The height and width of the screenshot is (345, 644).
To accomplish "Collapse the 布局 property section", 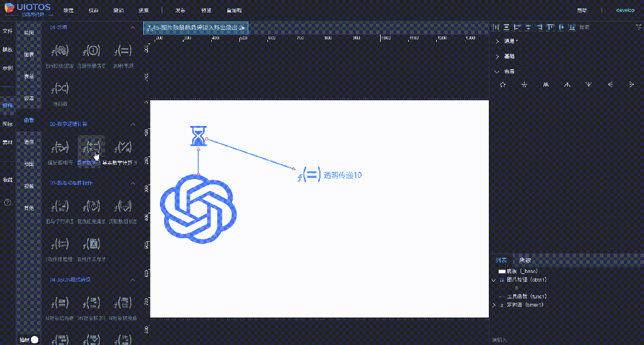I will [x=497, y=72].
